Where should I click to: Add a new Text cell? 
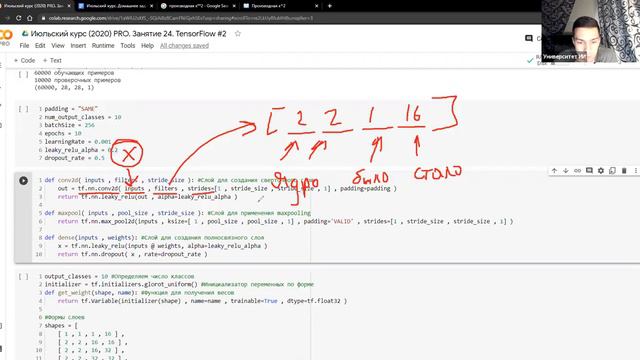52,60
